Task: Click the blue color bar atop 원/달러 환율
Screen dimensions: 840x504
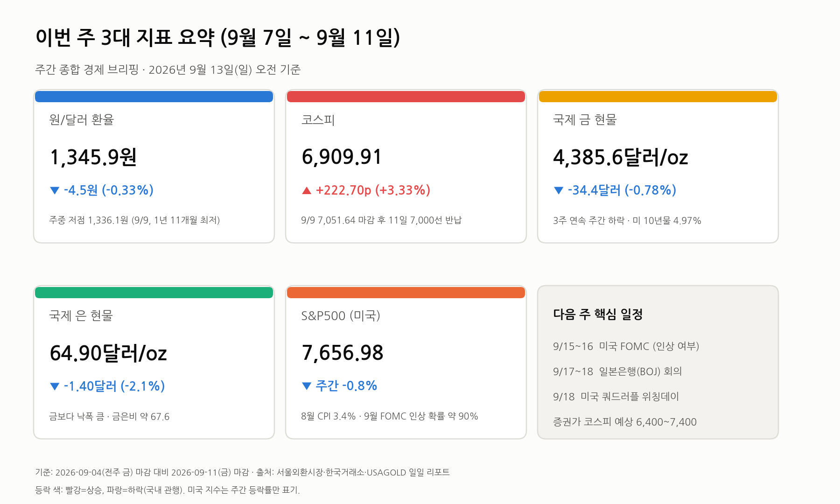Action: (x=154, y=97)
